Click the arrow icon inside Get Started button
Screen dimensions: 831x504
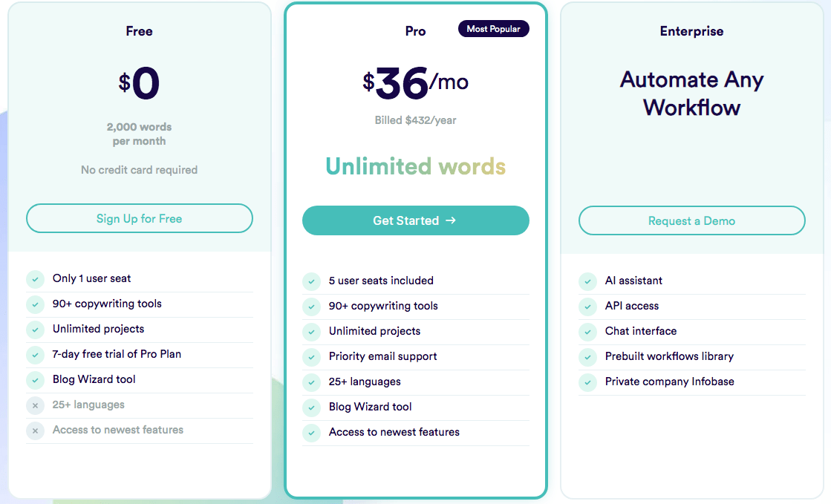(449, 220)
